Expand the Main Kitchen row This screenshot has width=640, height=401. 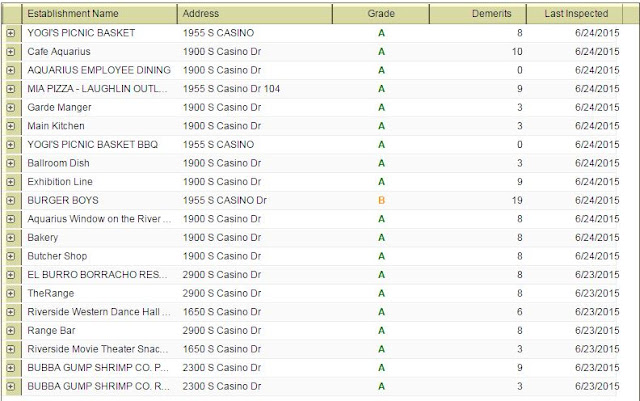coord(11,126)
